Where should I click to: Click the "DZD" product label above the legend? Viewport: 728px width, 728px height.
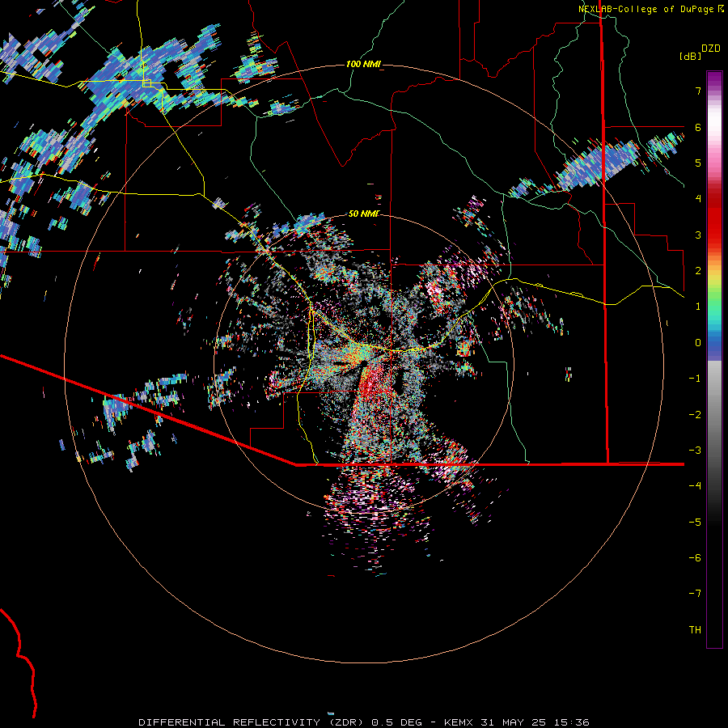[x=711, y=49]
